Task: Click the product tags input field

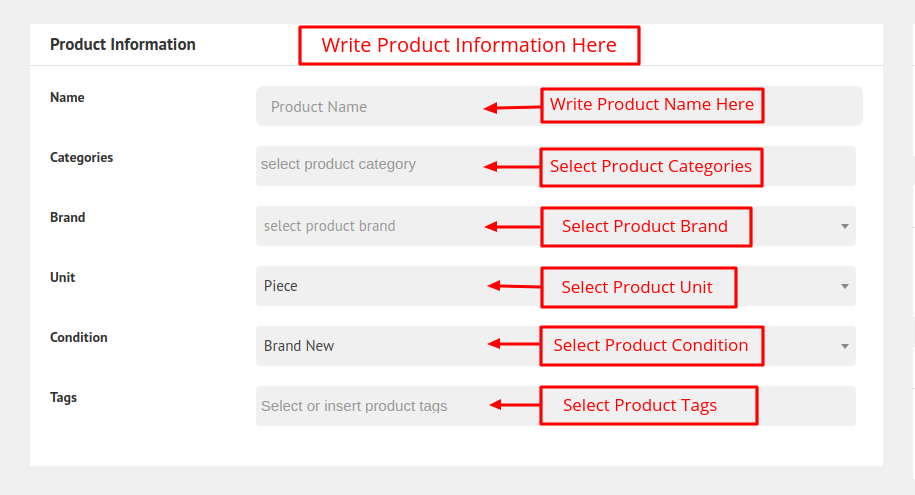Action: coord(370,406)
